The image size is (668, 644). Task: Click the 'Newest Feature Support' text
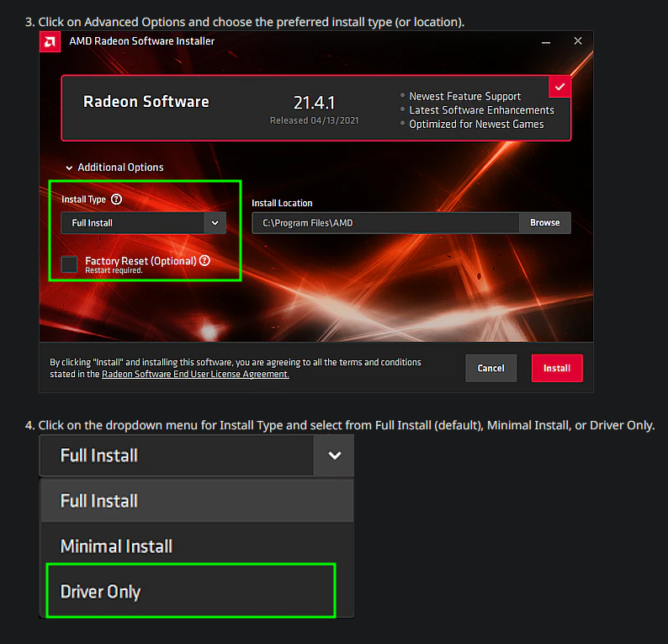(464, 96)
